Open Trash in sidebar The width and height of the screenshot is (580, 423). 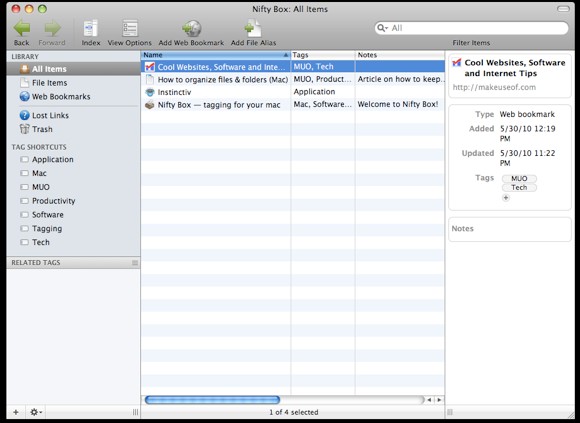73,129
